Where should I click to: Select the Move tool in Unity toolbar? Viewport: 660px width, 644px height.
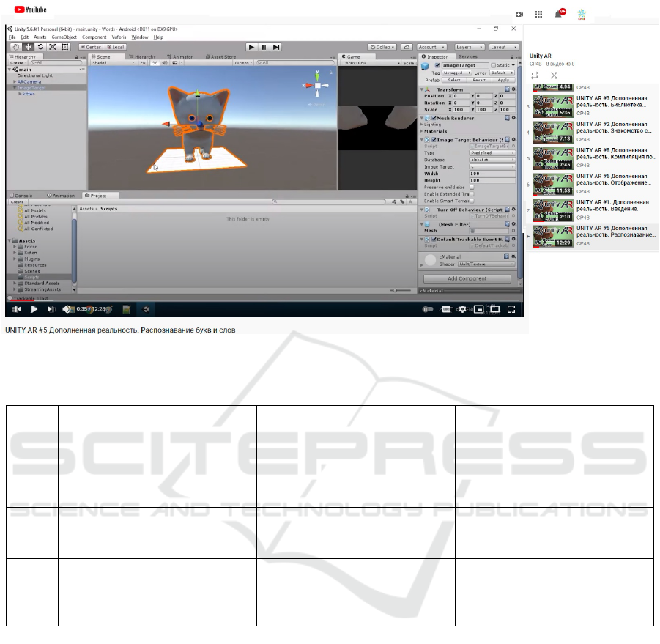click(x=28, y=47)
